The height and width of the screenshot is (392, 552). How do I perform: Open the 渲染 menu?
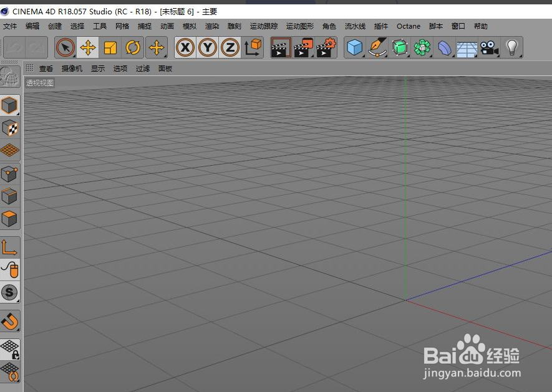tap(212, 26)
